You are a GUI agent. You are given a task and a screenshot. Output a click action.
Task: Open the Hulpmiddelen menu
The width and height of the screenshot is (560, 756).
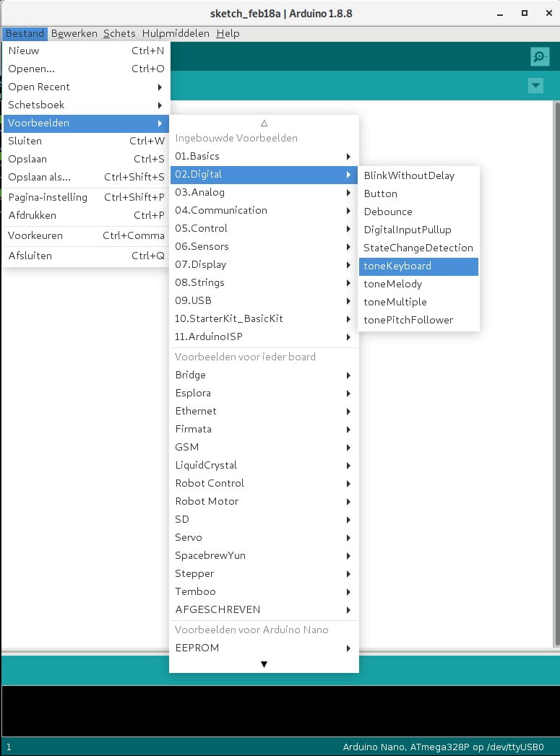(176, 33)
